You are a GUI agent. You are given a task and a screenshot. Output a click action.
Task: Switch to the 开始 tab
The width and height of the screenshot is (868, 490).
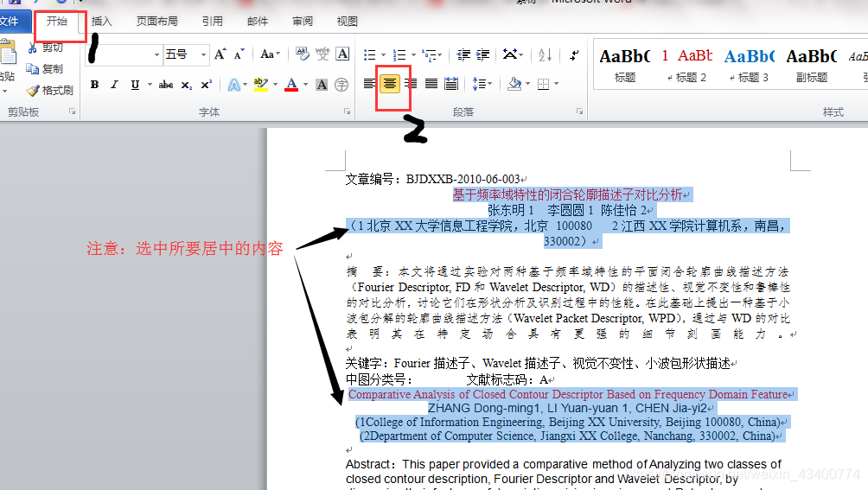(x=57, y=22)
